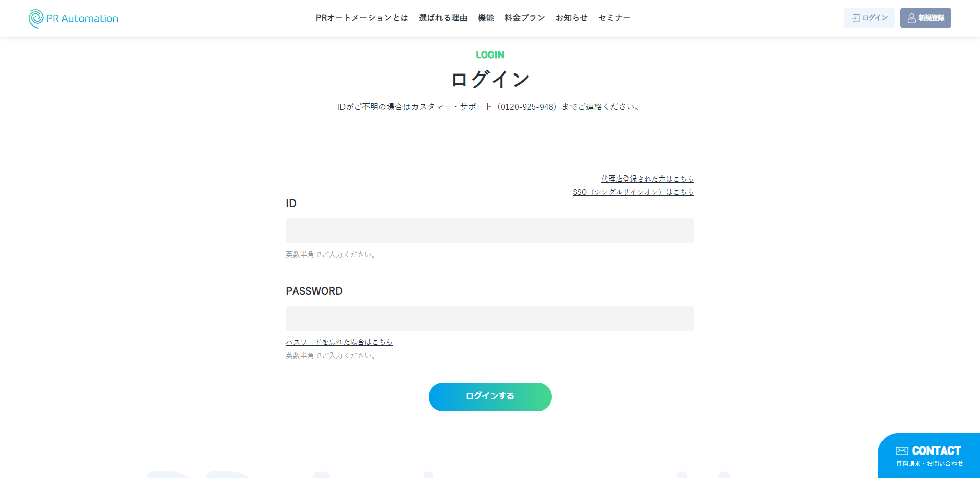
Task: Click the PR Automation swirl logo icon
Action: coord(36,18)
